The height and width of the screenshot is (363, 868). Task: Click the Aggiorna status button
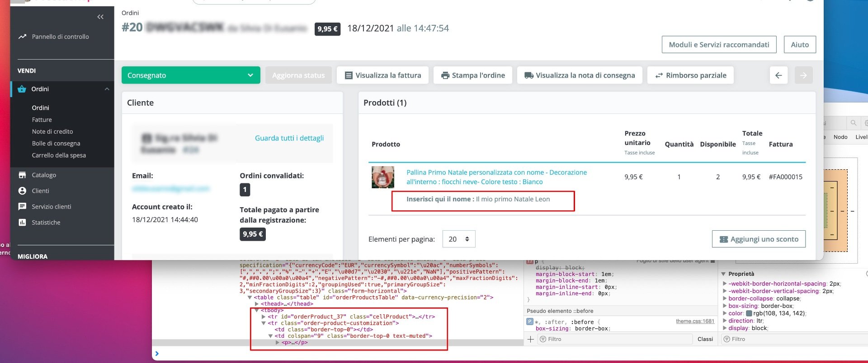(x=298, y=75)
